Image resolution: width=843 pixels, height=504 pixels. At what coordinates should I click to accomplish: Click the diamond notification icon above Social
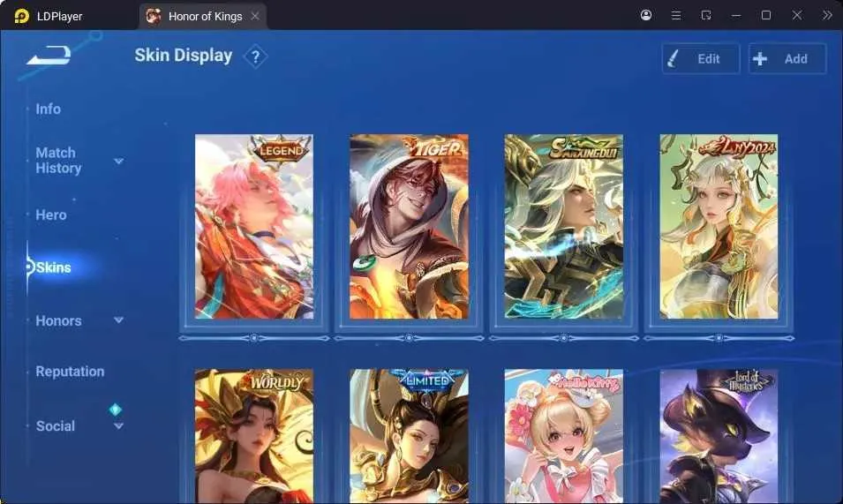(x=115, y=410)
